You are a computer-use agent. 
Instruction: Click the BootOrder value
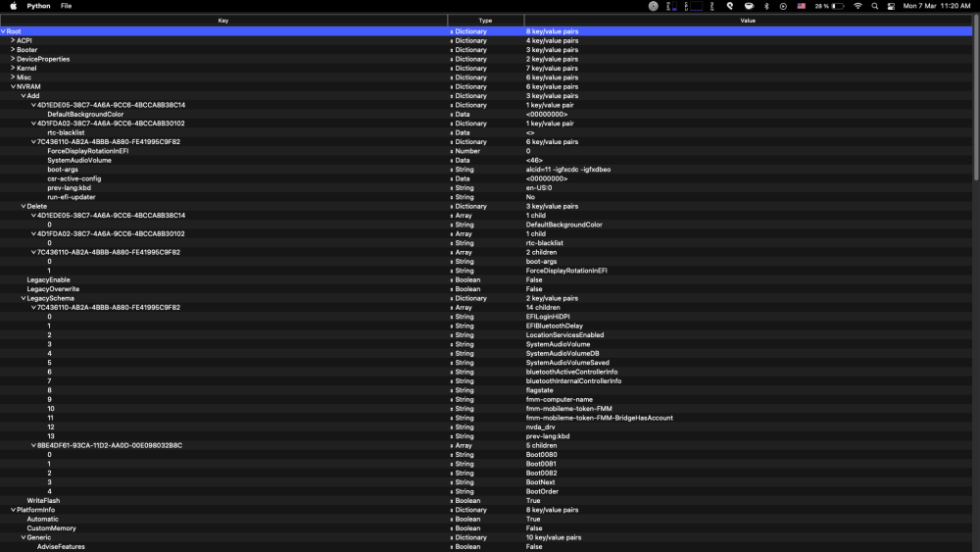coord(542,491)
